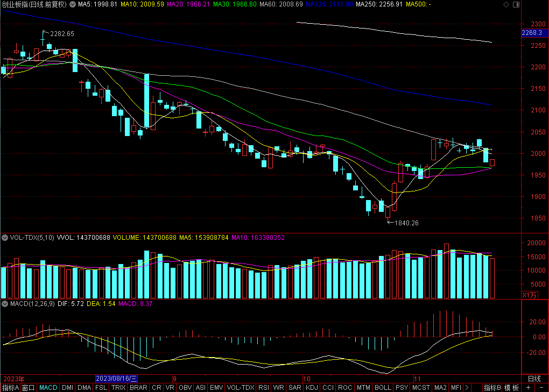Click the minus zoom-out icon
Image resolution: width=549 pixels, height=392 pixels.
[x=541, y=388]
